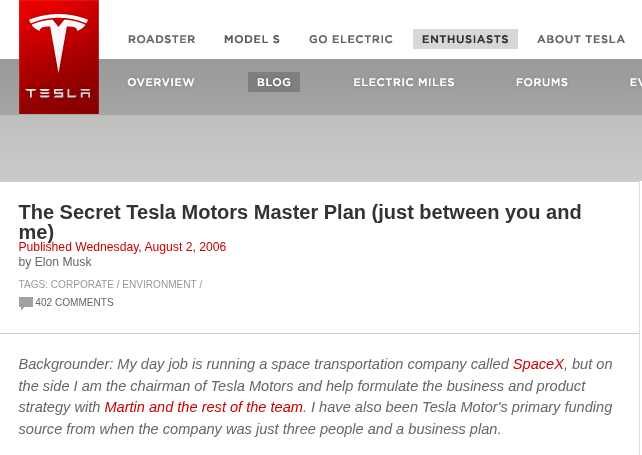
Task: Click the partially visible EV sub-tab
Action: (635, 82)
